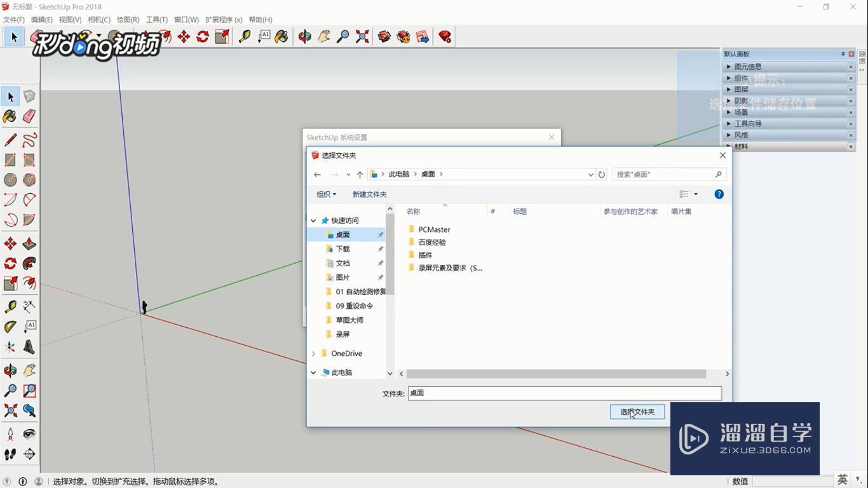The width and height of the screenshot is (868, 488).
Task: Open the view options dropdown arrow
Action: (696, 194)
